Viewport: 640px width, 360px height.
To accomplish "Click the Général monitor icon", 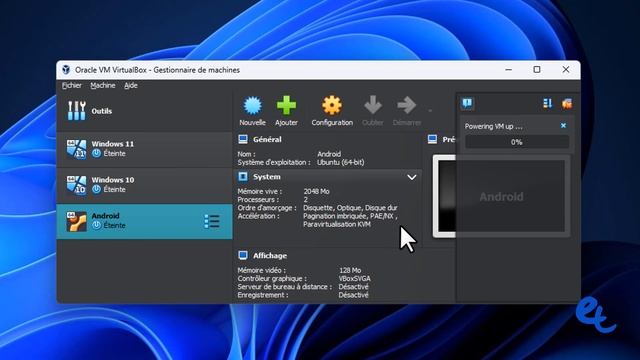I will [243, 140].
